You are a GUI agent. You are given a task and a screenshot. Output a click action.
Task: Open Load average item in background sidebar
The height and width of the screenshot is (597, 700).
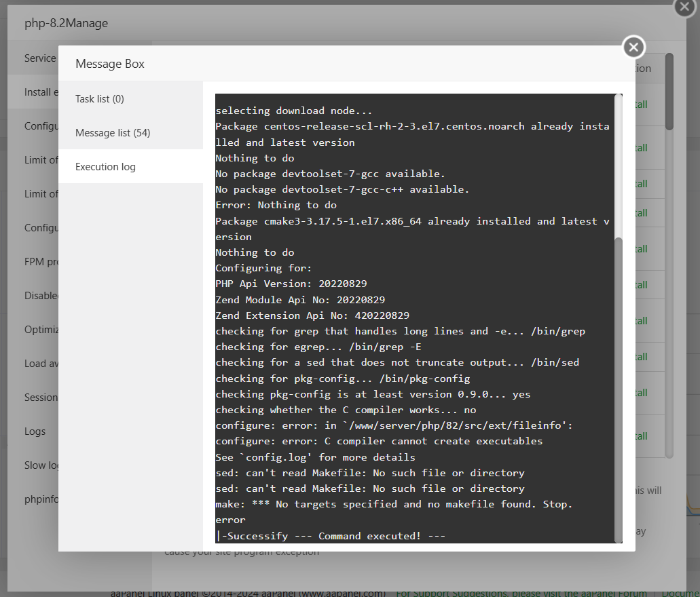(x=41, y=363)
